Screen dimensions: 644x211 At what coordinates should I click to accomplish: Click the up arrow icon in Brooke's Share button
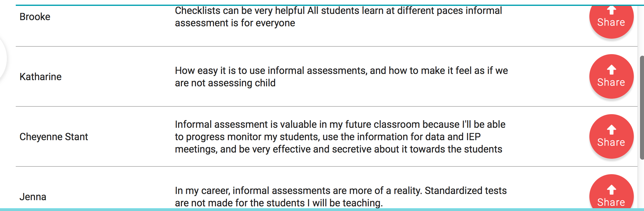pos(611,11)
